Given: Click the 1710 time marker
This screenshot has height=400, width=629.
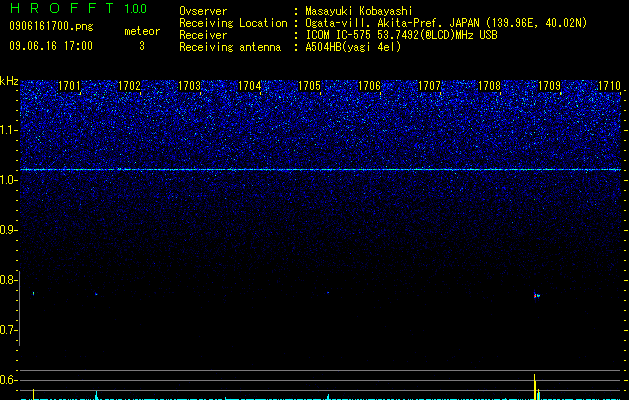Looking at the screenshot, I should coord(609,86).
